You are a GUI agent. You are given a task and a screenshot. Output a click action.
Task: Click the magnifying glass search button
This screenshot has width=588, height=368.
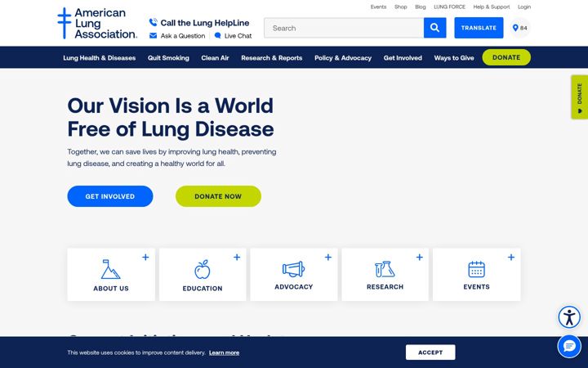(x=435, y=28)
